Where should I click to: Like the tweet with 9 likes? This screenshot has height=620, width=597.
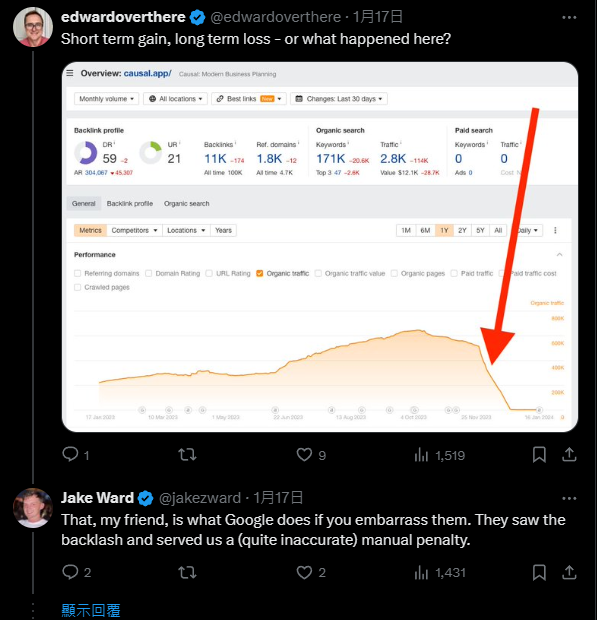coord(304,454)
